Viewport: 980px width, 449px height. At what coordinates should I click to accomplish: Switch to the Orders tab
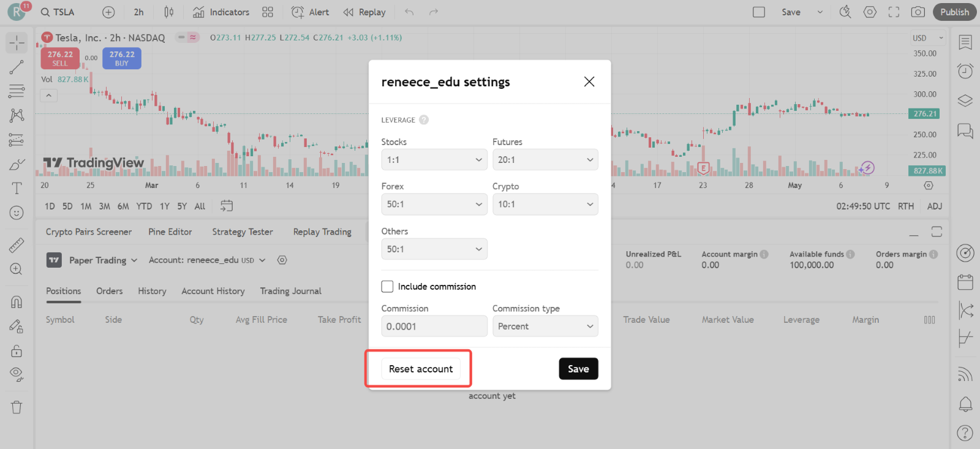(109, 292)
